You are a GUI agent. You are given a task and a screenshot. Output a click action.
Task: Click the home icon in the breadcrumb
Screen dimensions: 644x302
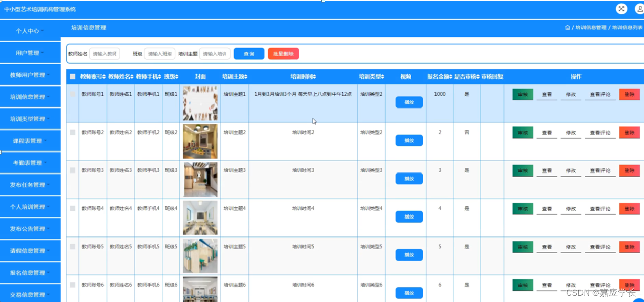(x=567, y=28)
